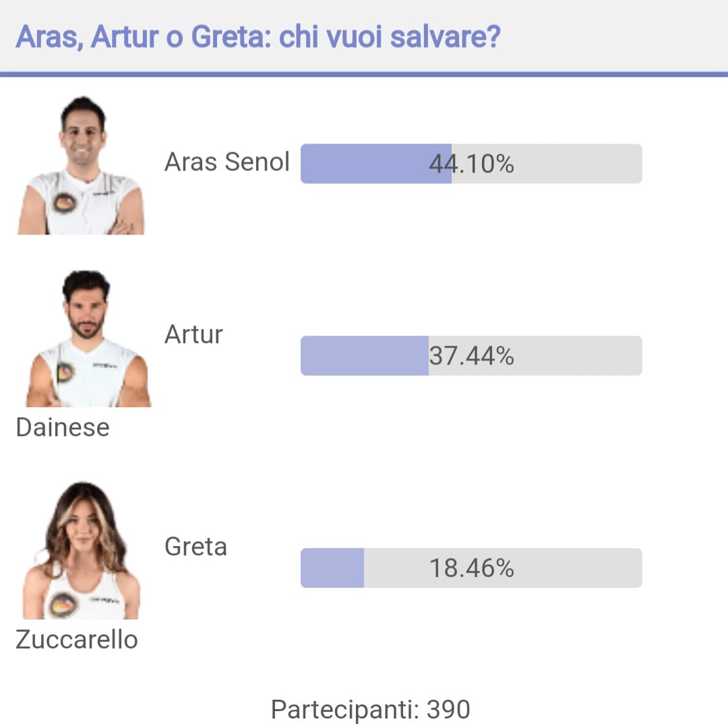Viewport: 728px width, 728px height.
Task: Click the 18.46% percentage text
Action: pyautogui.click(x=471, y=568)
